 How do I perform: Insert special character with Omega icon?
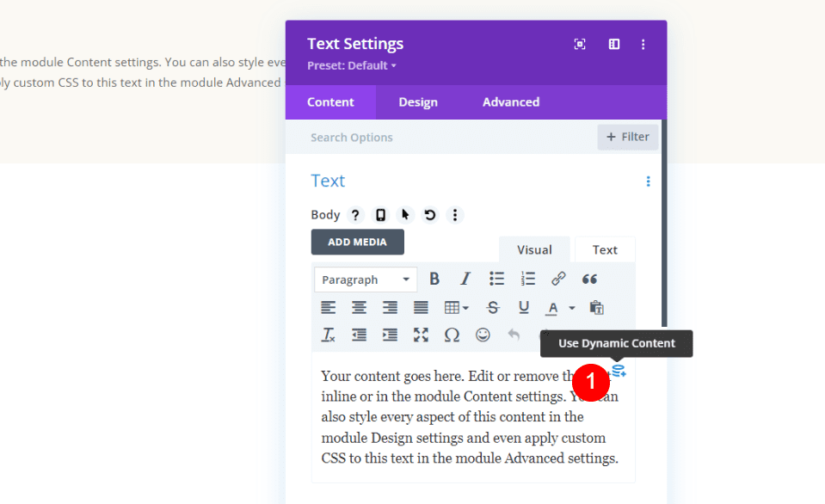coord(452,335)
